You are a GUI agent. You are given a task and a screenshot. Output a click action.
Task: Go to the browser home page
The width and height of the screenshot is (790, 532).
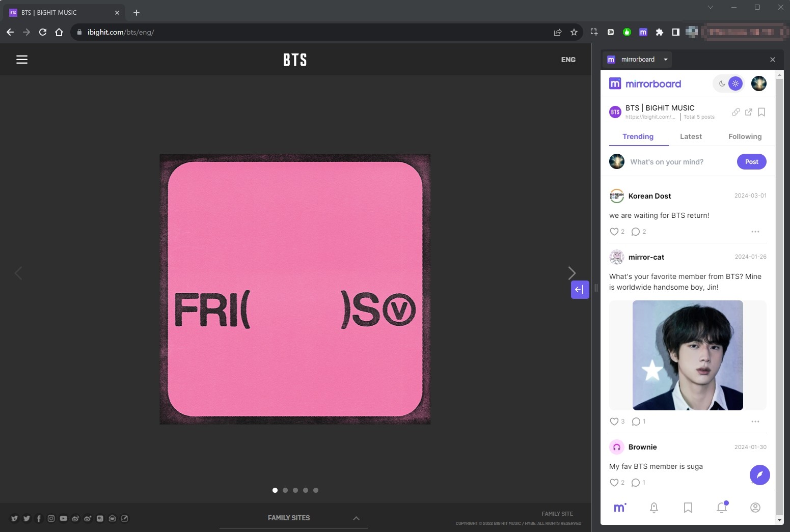click(59, 32)
